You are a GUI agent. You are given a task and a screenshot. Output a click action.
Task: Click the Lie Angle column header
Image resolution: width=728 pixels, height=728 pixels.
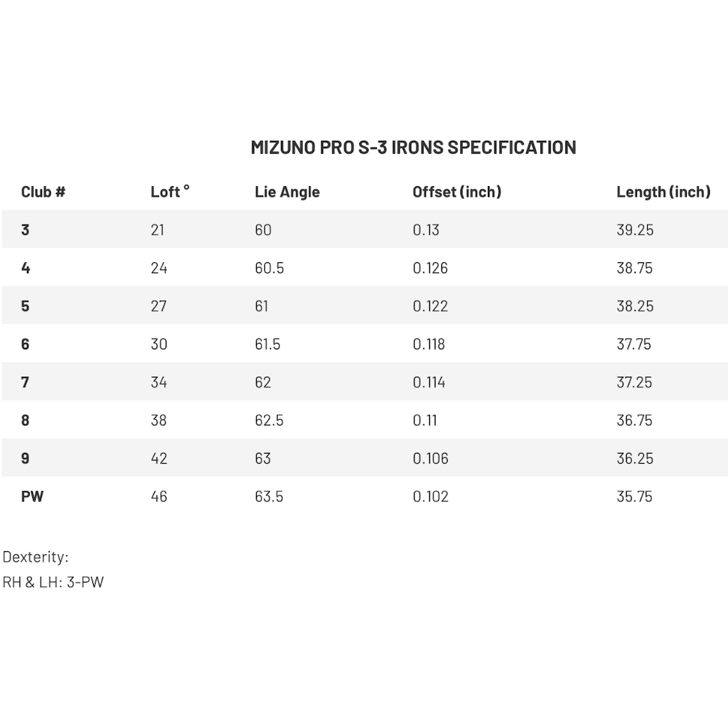click(x=287, y=192)
